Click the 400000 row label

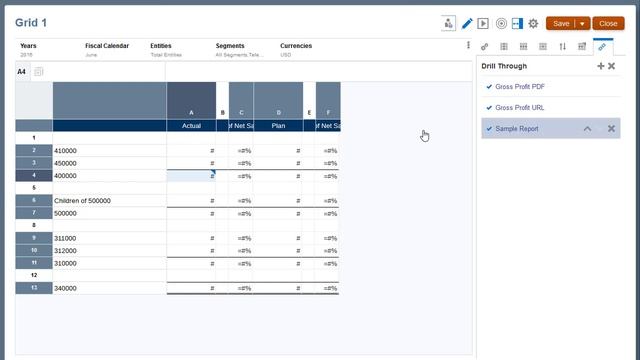click(65, 176)
